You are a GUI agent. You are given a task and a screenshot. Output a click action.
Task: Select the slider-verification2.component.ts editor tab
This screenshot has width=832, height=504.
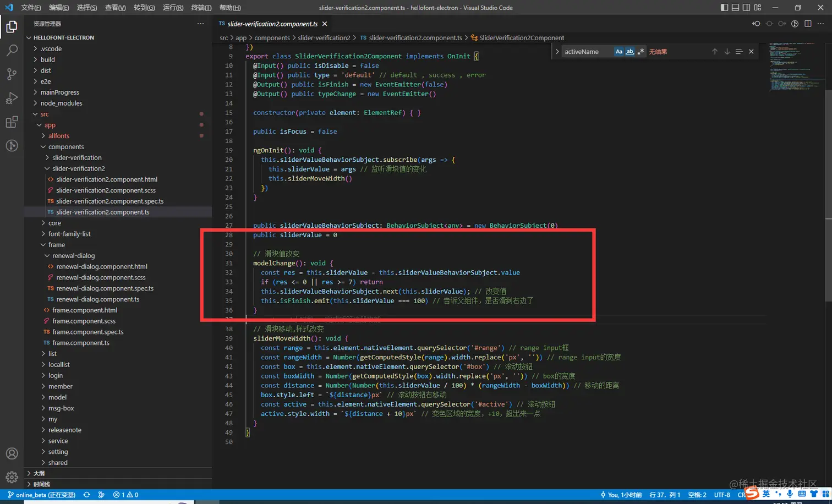(272, 24)
